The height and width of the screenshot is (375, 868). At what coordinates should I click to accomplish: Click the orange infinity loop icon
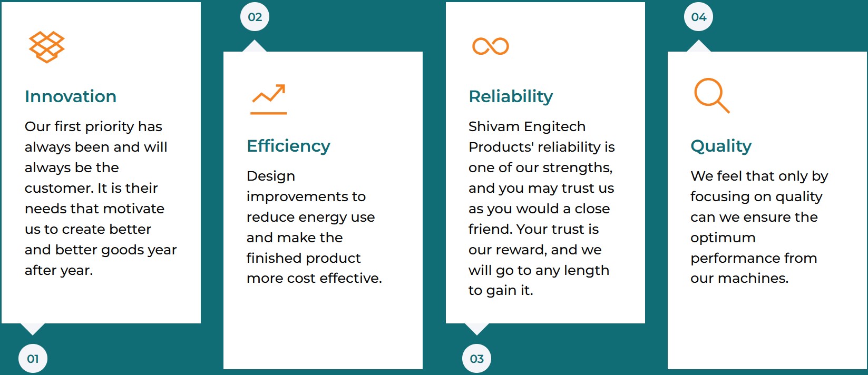[491, 46]
